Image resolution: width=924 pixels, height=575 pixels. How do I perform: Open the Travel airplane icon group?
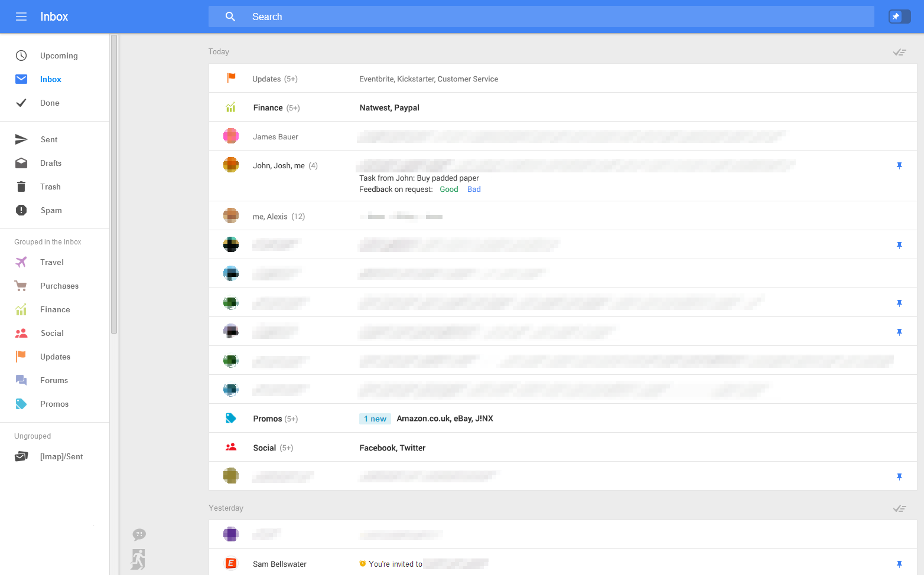point(21,262)
